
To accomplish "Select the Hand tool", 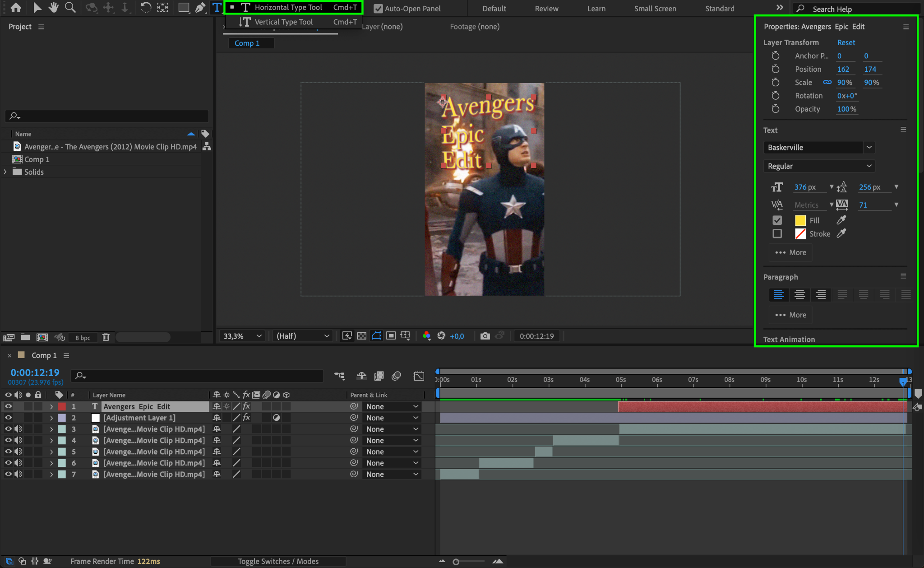I will click(54, 7).
